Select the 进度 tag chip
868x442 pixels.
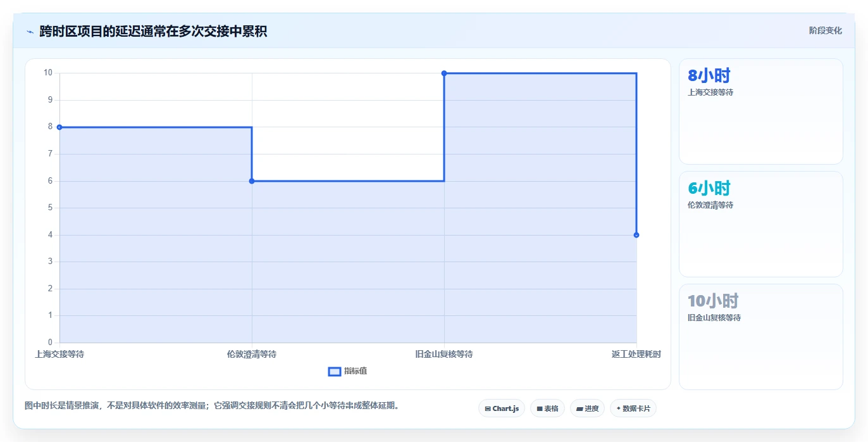(587, 408)
